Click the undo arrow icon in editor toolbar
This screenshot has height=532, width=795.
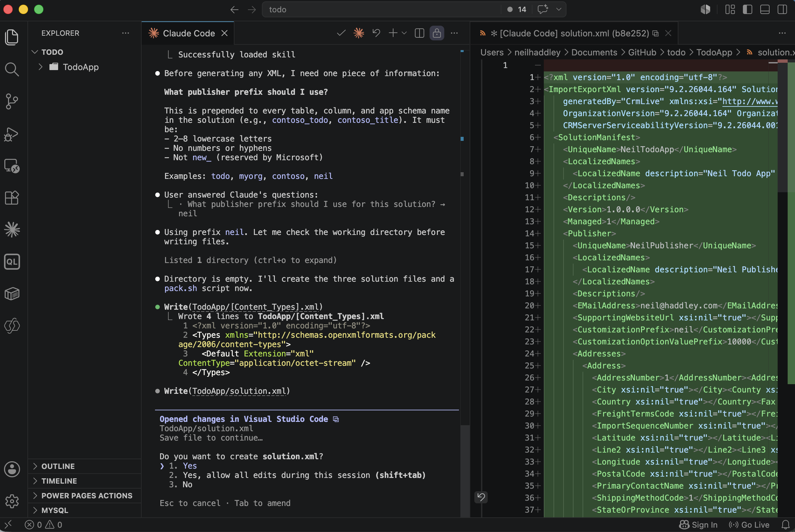coord(376,33)
